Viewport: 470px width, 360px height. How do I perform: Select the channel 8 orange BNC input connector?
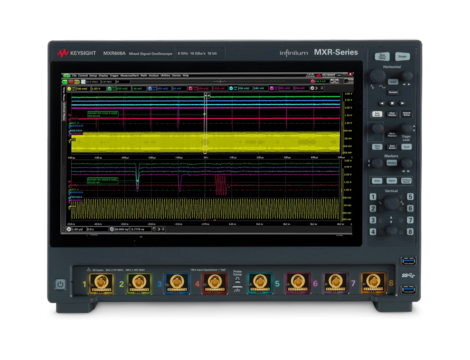[373, 283]
